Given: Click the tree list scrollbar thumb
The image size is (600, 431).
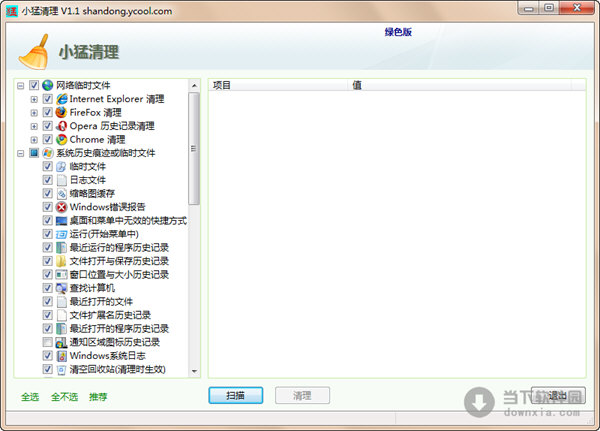Looking at the screenshot, I should pyautogui.click(x=194, y=149).
